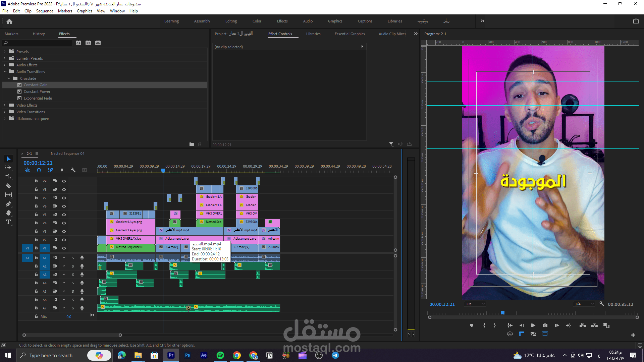Viewport: 644px width, 362px height.
Task: Select the Type tool
Action: [x=8, y=222]
